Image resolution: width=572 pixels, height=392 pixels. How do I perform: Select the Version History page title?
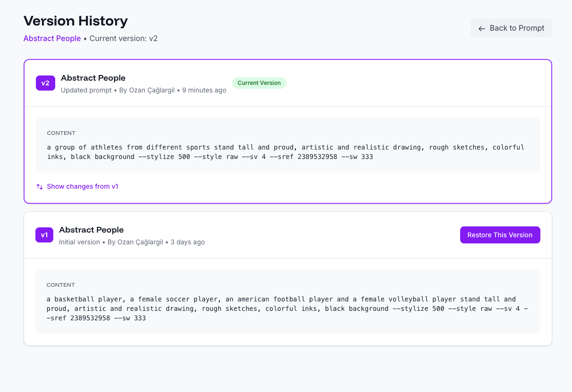(x=76, y=21)
